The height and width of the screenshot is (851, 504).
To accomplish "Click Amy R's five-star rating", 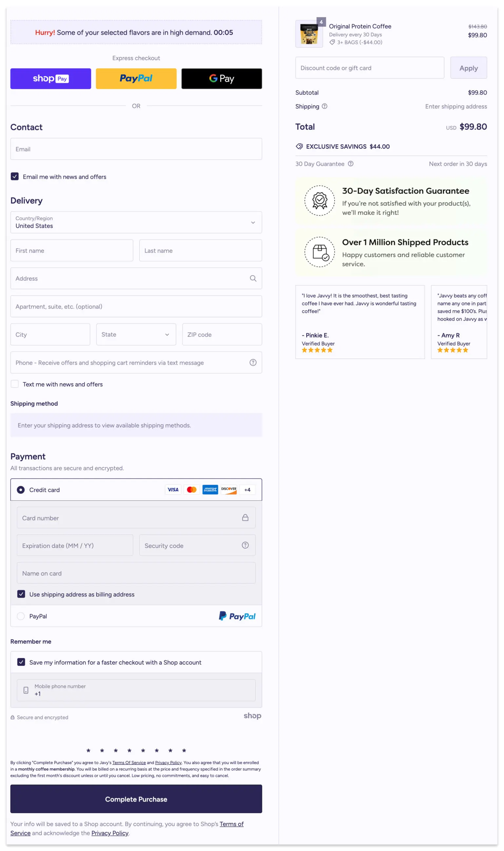I will click(453, 350).
